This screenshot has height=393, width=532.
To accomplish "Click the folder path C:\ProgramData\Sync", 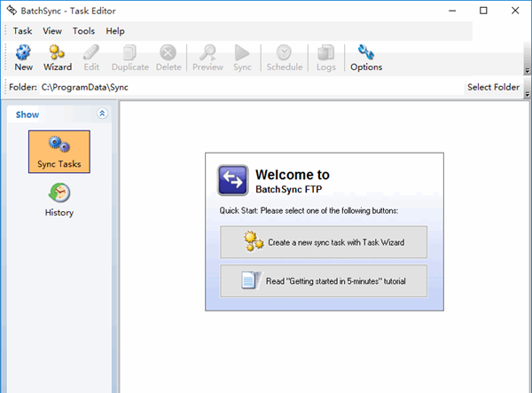I will [x=85, y=87].
